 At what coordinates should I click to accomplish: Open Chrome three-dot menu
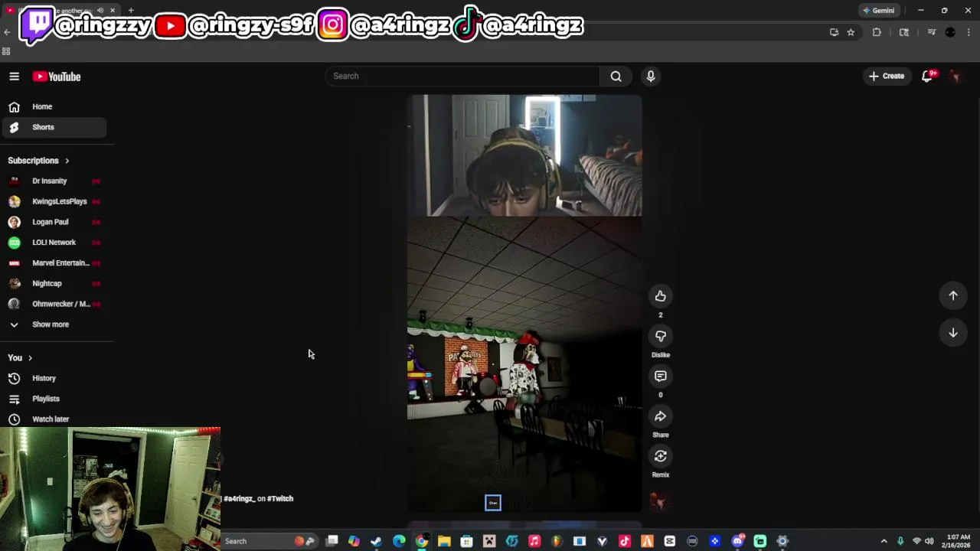pos(969,32)
